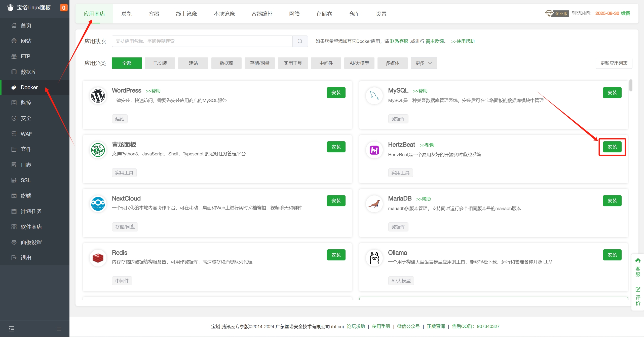The image size is (644, 337).
Task: Click the NextCloud app logo
Action: tap(98, 204)
